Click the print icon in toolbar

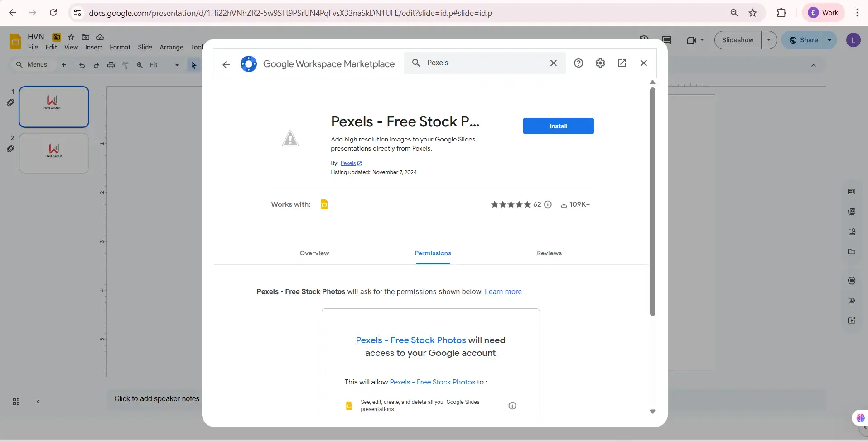[x=111, y=65]
